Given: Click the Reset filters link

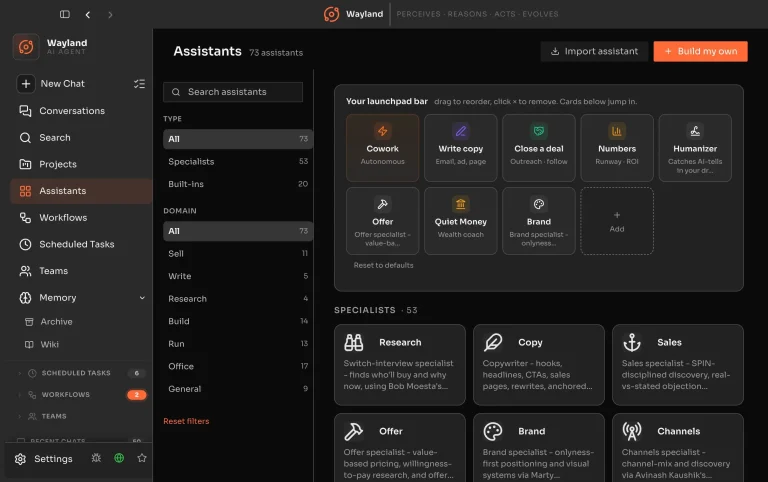Looking at the screenshot, I should 186,421.
